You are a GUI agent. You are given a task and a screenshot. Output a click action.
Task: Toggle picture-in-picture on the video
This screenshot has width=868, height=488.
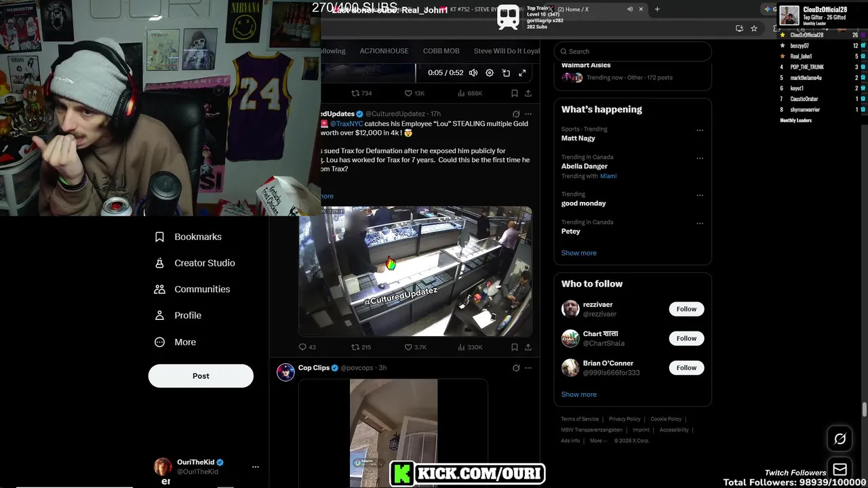[506, 73]
